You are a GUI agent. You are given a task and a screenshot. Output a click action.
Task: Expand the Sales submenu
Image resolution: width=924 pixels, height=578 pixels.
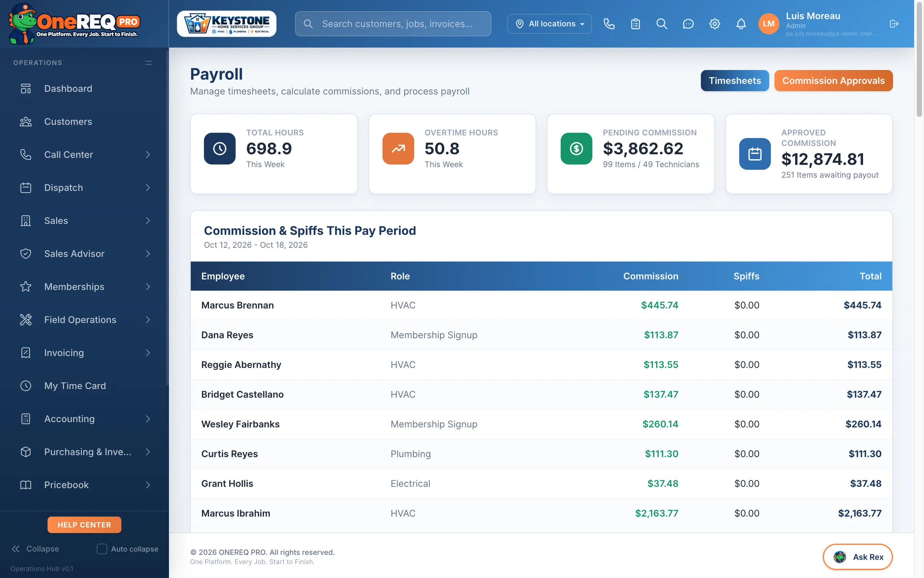[148, 220]
